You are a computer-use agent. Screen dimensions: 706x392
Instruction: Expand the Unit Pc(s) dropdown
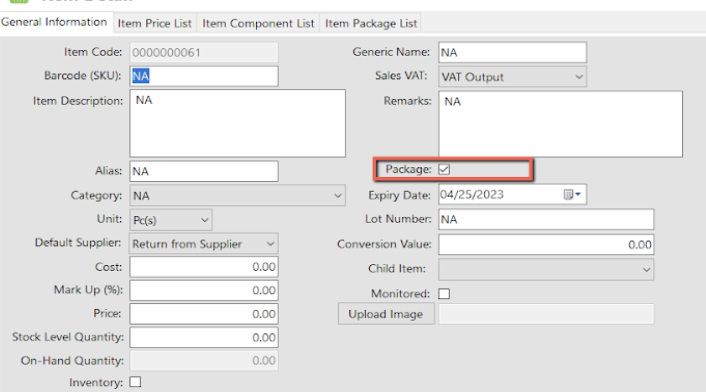pyautogui.click(x=171, y=220)
